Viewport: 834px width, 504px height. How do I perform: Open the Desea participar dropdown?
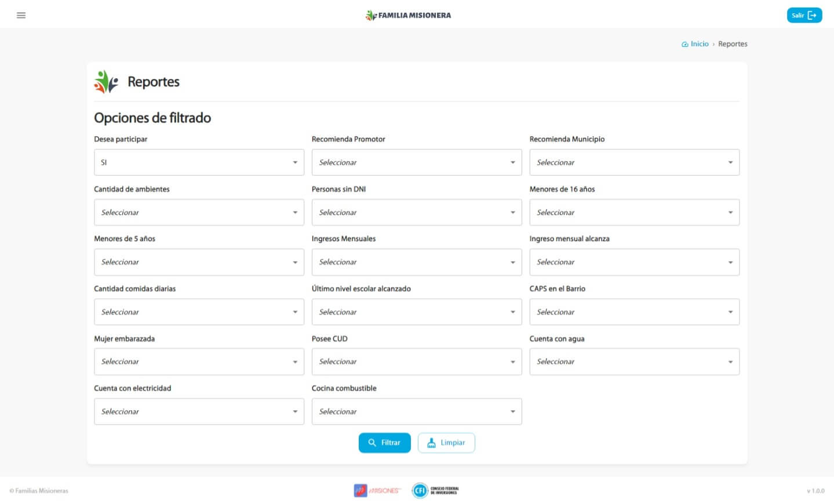(x=199, y=162)
